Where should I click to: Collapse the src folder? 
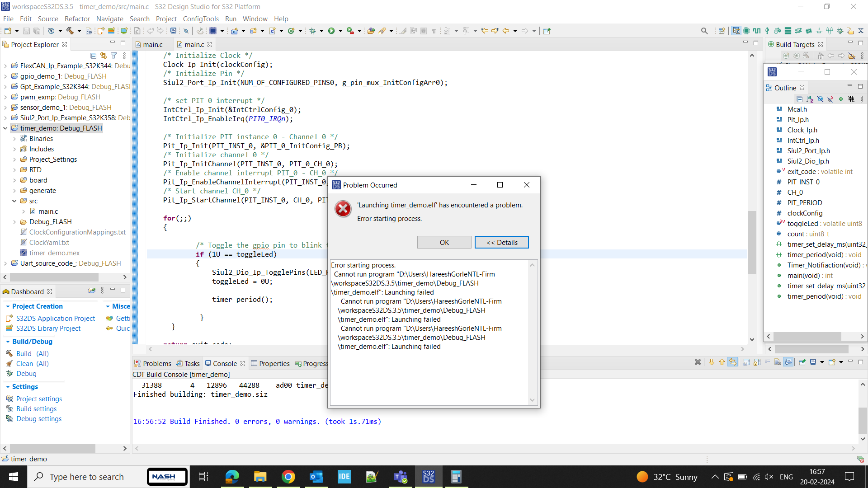(14, 201)
